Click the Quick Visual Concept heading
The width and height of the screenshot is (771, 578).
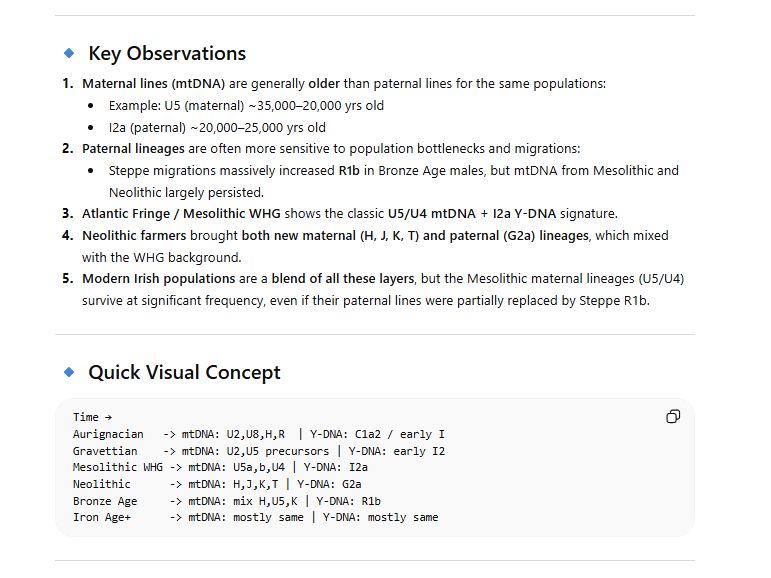pyautogui.click(x=184, y=372)
